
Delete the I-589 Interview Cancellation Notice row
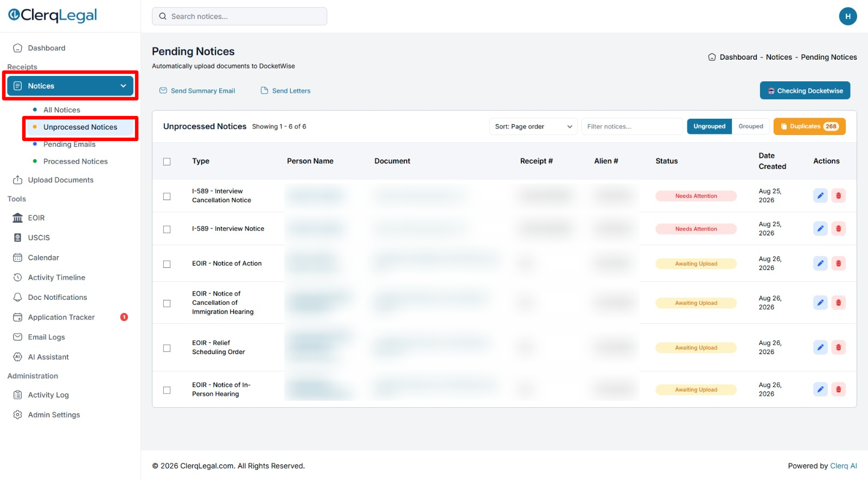pyautogui.click(x=838, y=196)
